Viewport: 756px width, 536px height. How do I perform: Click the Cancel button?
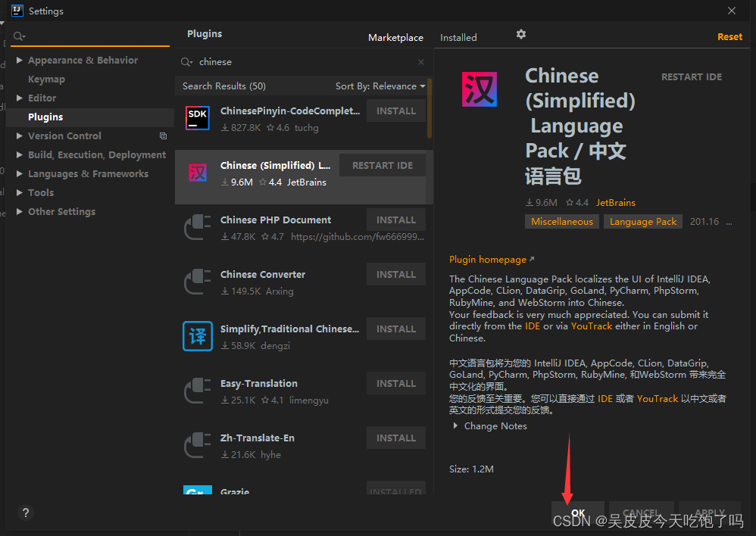tap(641, 513)
